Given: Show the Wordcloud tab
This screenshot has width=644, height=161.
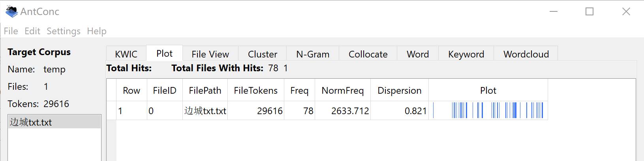Looking at the screenshot, I should tap(526, 54).
